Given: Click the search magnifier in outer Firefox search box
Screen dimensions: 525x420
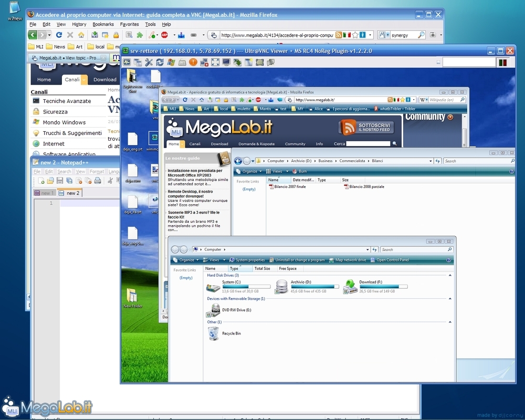Looking at the screenshot, I should point(421,35).
